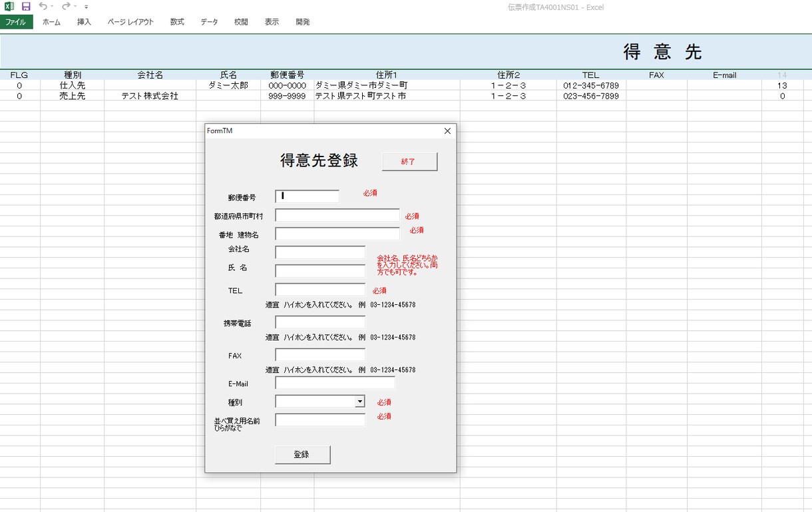This screenshot has width=812, height=512.
Task: Open the データ ribbon tab
Action: pos(209,22)
